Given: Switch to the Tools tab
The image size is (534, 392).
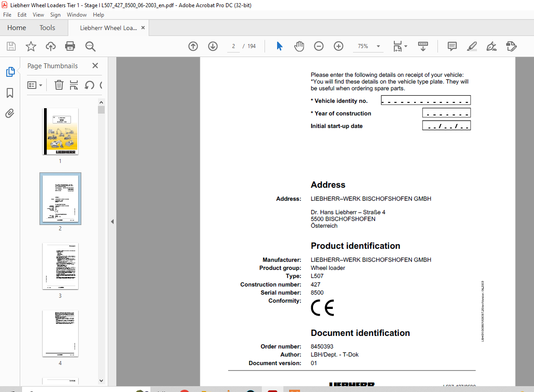Looking at the screenshot, I should pos(47,27).
